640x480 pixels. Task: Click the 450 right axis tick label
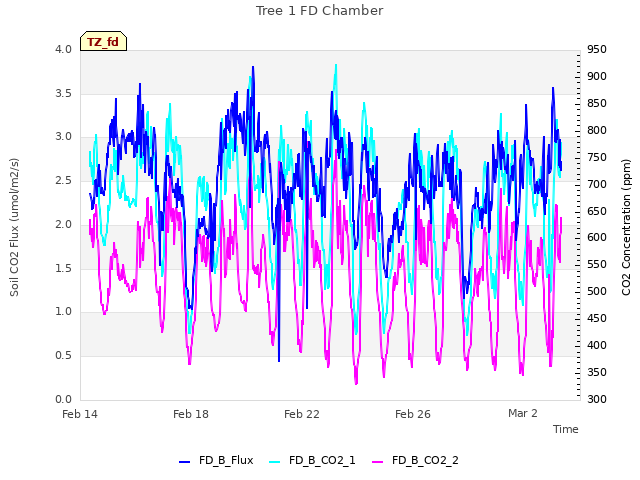pyautogui.click(x=597, y=318)
